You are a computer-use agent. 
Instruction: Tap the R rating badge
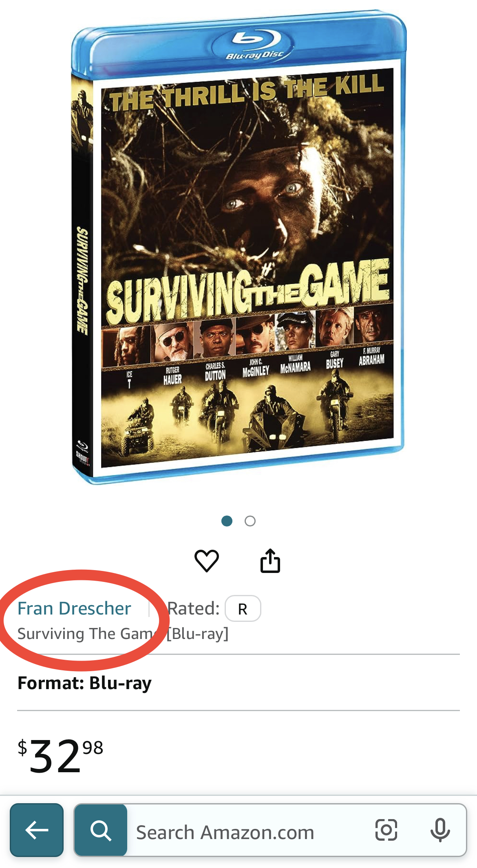243,609
